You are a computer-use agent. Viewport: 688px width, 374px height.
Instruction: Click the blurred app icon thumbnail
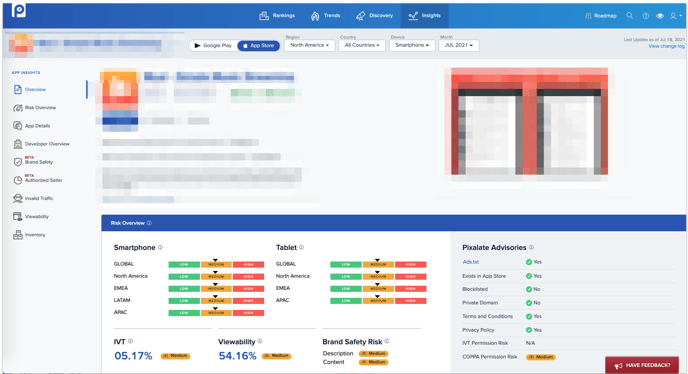pyautogui.click(x=120, y=100)
